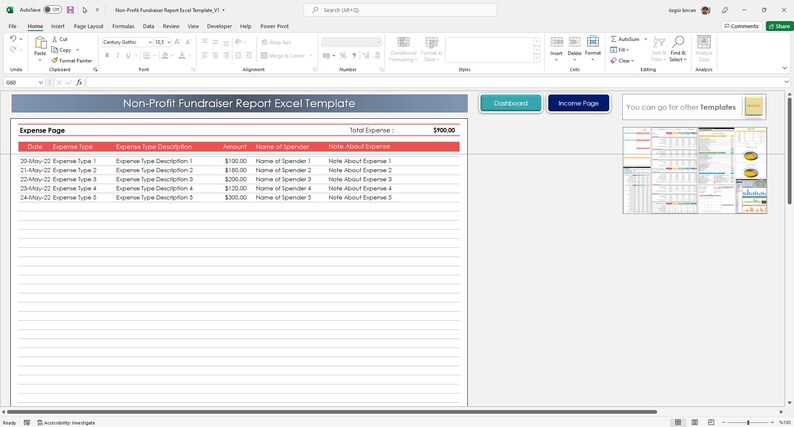Select the cell 'Expense Type 3'

pyautogui.click(x=74, y=179)
